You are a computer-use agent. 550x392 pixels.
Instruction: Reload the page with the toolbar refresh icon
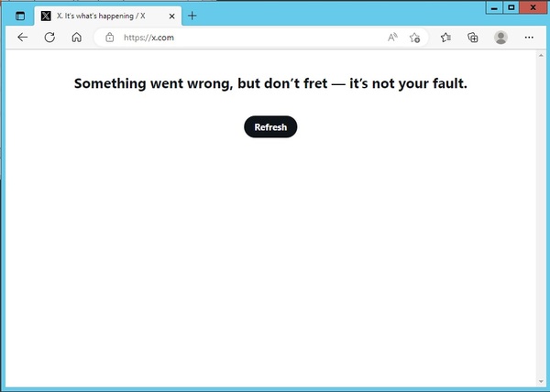point(49,38)
